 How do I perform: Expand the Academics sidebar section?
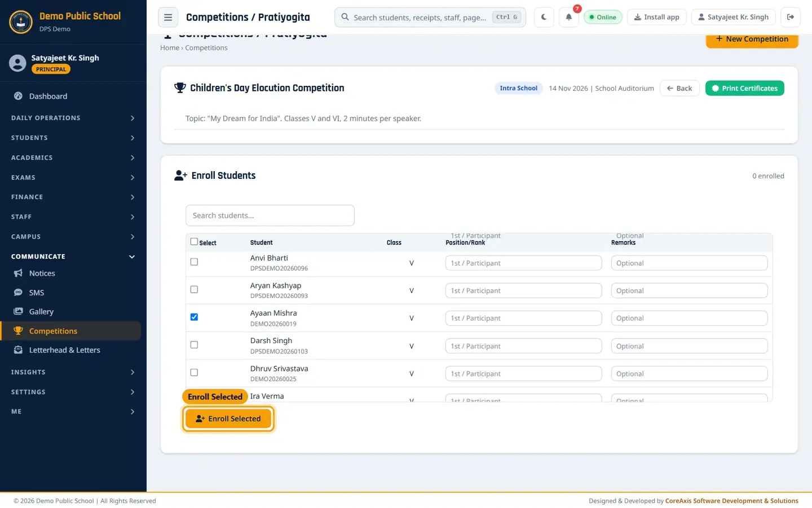click(x=73, y=157)
